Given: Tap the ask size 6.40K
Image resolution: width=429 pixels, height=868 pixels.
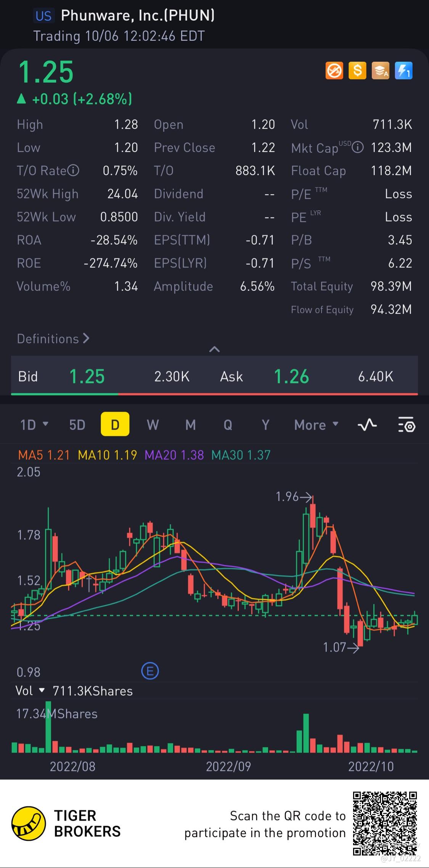Looking at the screenshot, I should point(376,377).
